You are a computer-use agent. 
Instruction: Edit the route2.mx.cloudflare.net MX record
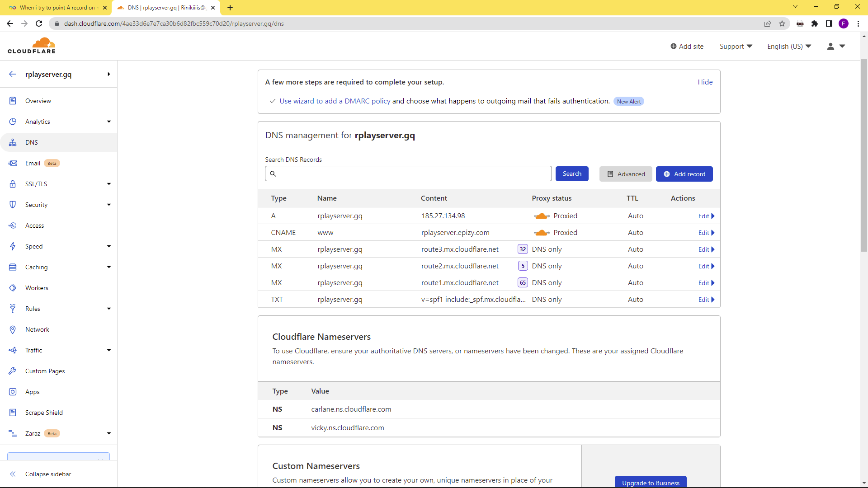tap(706, 266)
